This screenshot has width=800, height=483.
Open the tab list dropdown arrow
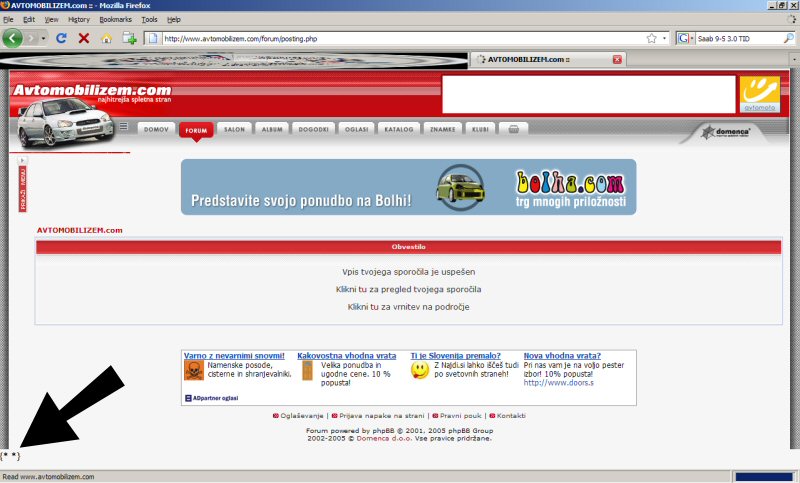tap(795, 60)
